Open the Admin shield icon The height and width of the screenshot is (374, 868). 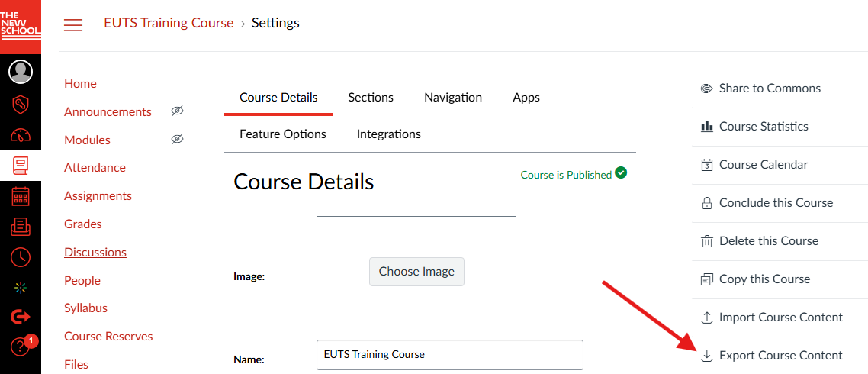[x=21, y=104]
